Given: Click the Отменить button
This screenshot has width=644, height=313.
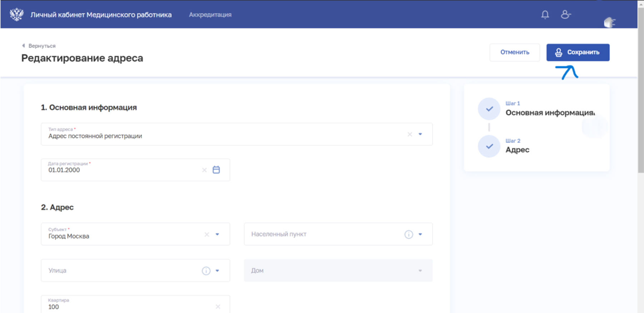Looking at the screenshot, I should click(515, 53).
